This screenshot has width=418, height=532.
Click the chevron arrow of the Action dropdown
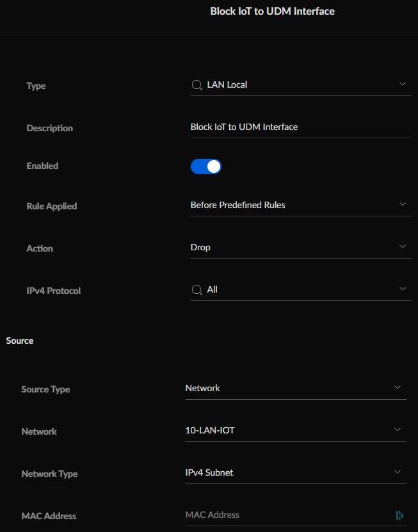click(x=403, y=246)
